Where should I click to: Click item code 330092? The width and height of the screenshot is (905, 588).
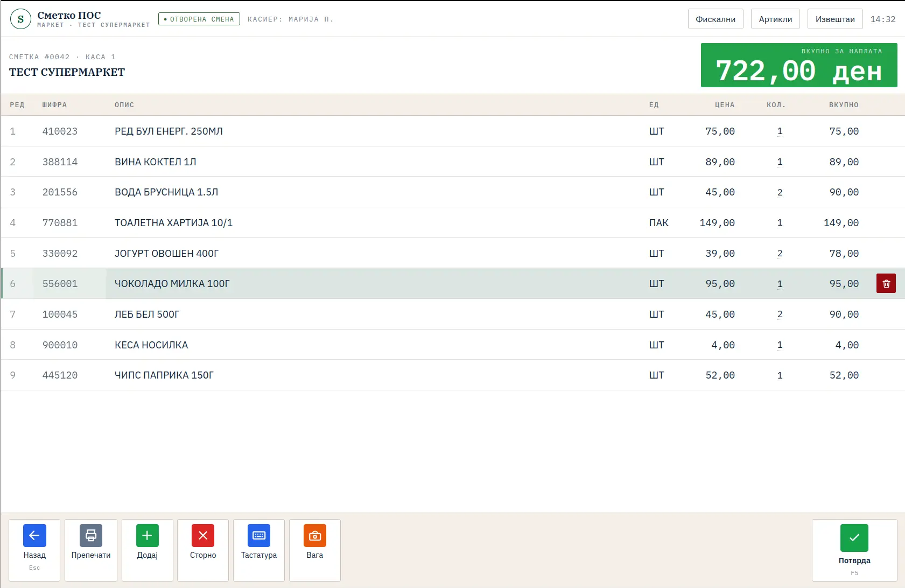(60, 254)
